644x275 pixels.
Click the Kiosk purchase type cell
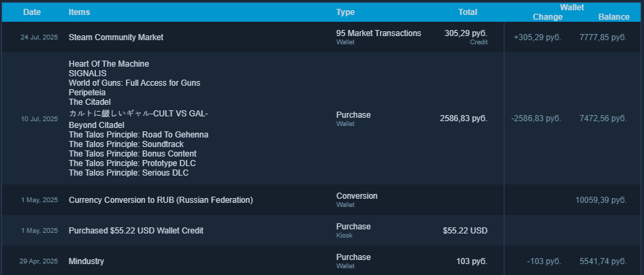tap(353, 230)
